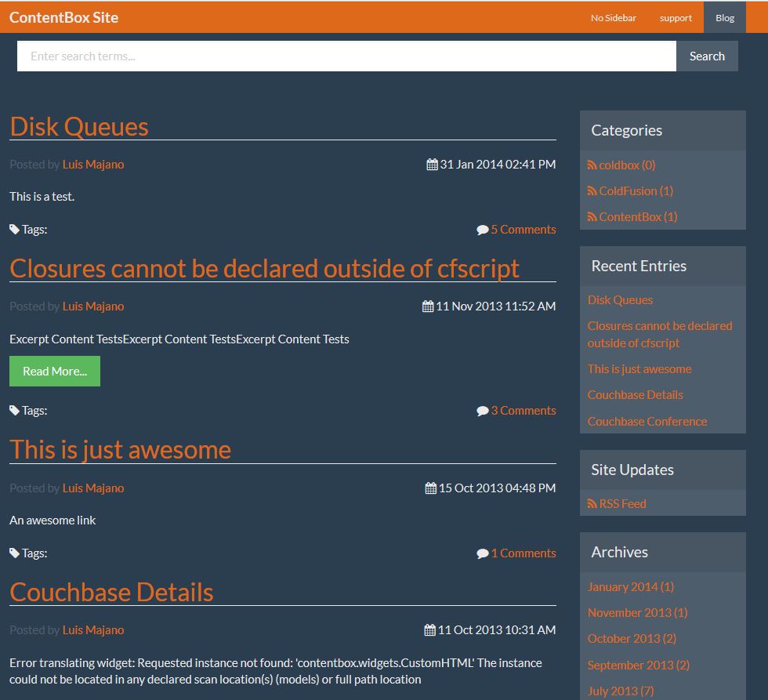Click ContentBox Site brand title
The height and width of the screenshot is (700, 768).
pos(63,17)
